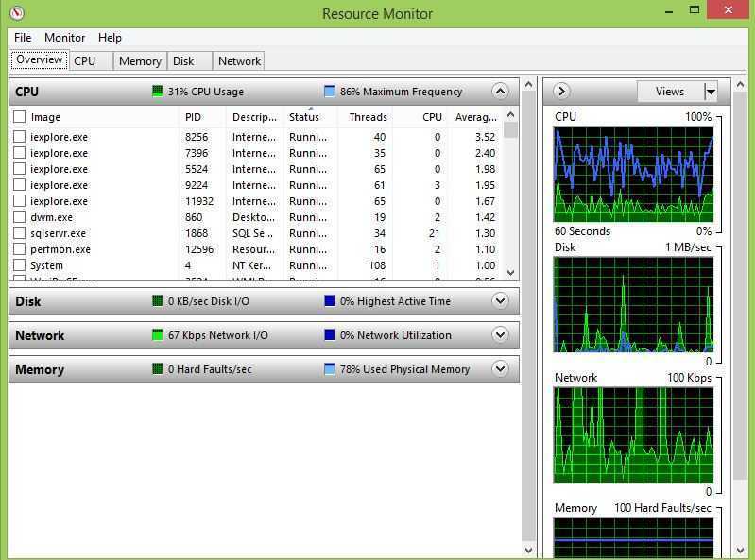Check the sqlservr.exe process checkbox
Viewport: 755px width, 560px height.
pos(19,233)
